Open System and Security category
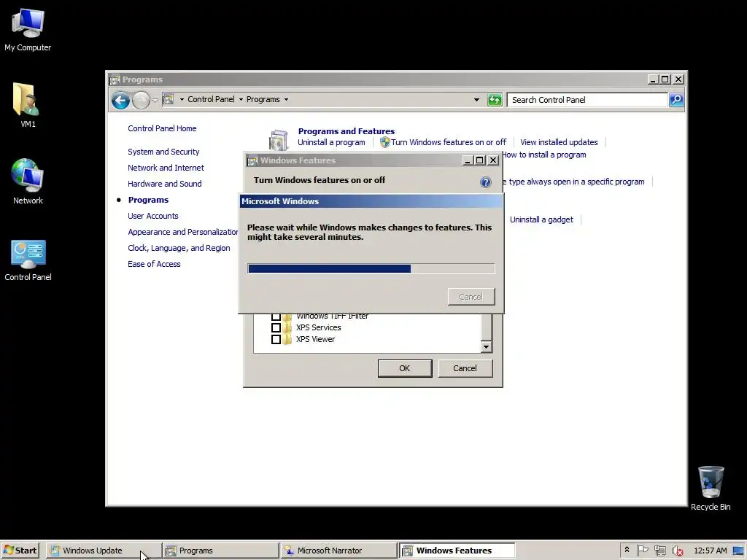The height and width of the screenshot is (560, 747). point(163,152)
